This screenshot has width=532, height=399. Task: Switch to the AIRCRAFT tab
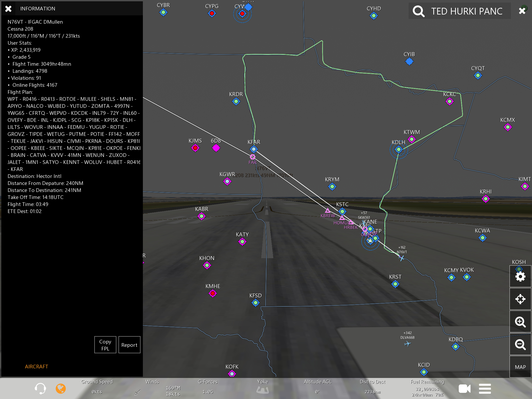[x=36, y=367]
